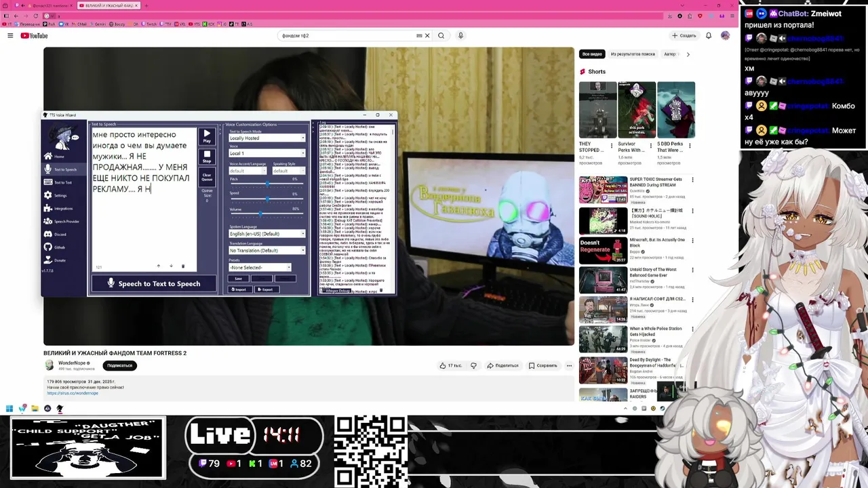The height and width of the screenshot is (488, 868).
Task: Open Speech Provider section in sidebar
Action: click(x=64, y=221)
